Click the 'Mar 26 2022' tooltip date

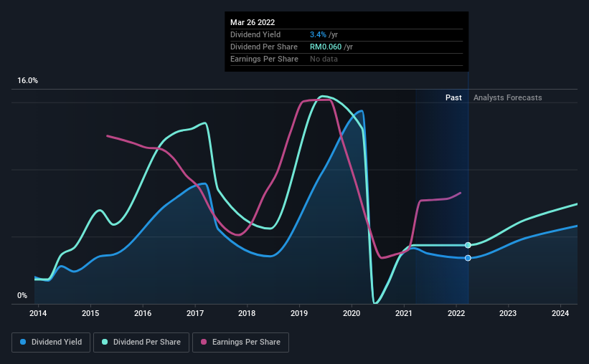253,22
